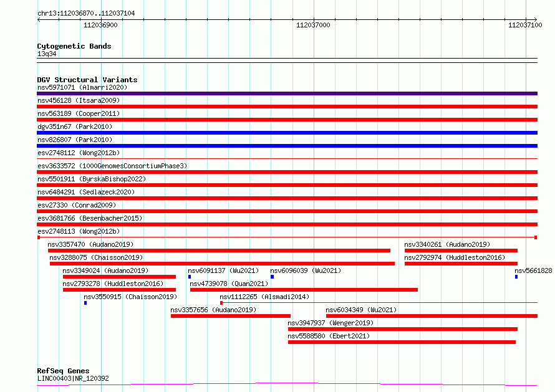Click esv2748112 (Wong2012b) label
This screenshot has width=555, height=392.
[79, 153]
